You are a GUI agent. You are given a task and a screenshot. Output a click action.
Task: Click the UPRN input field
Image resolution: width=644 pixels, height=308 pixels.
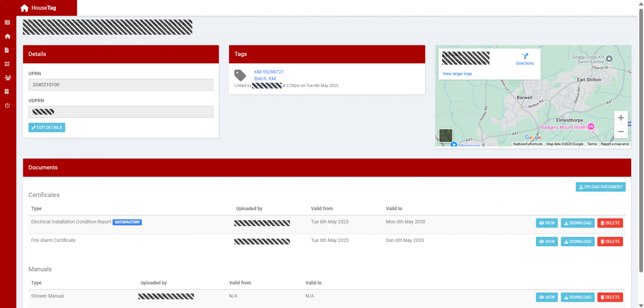click(x=121, y=85)
